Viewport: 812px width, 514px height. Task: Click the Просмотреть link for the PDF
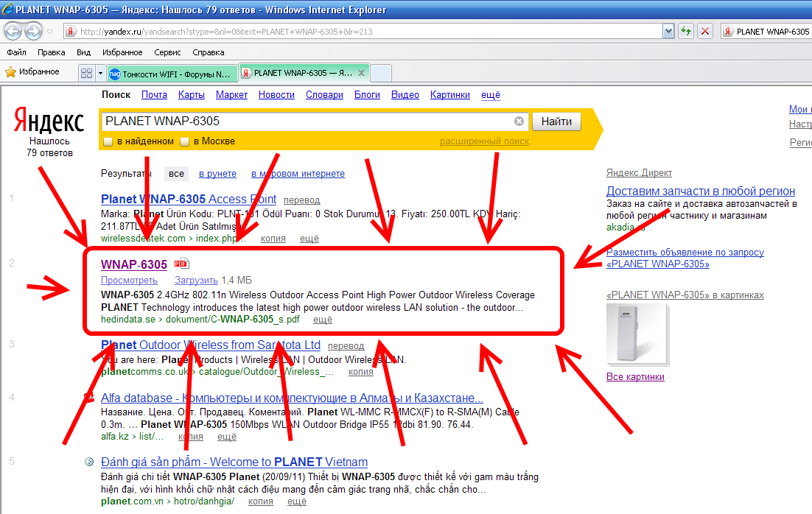[x=129, y=280]
